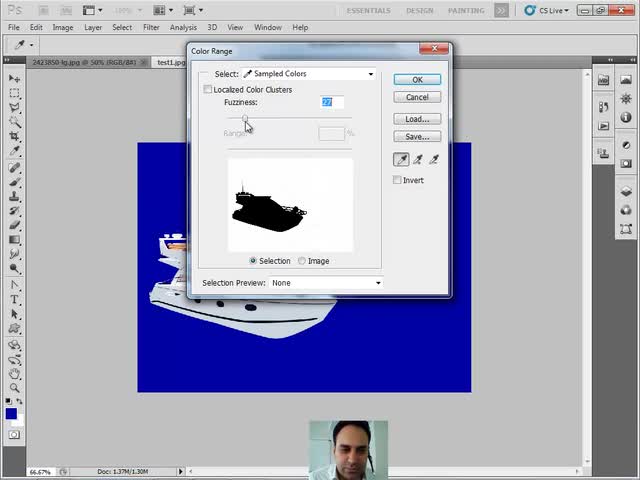Image resolution: width=640 pixels, height=480 pixels.
Task: Open the Layers panel icon
Action: pos(626,191)
